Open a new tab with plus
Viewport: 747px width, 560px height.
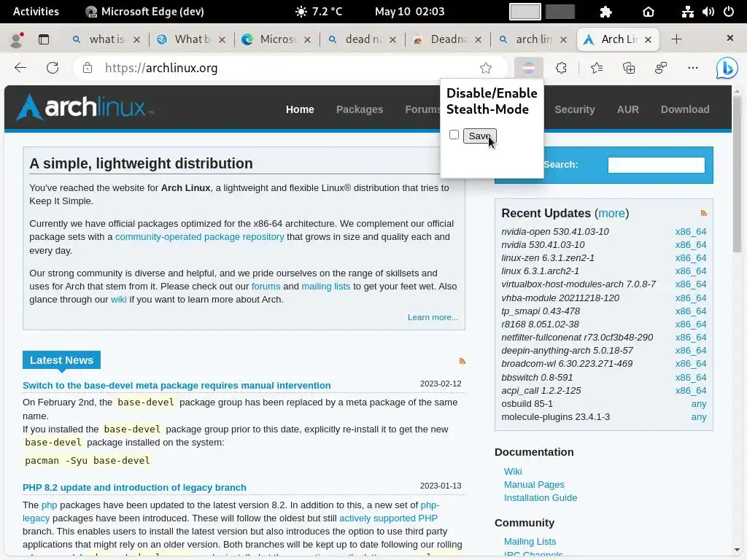[x=676, y=39]
